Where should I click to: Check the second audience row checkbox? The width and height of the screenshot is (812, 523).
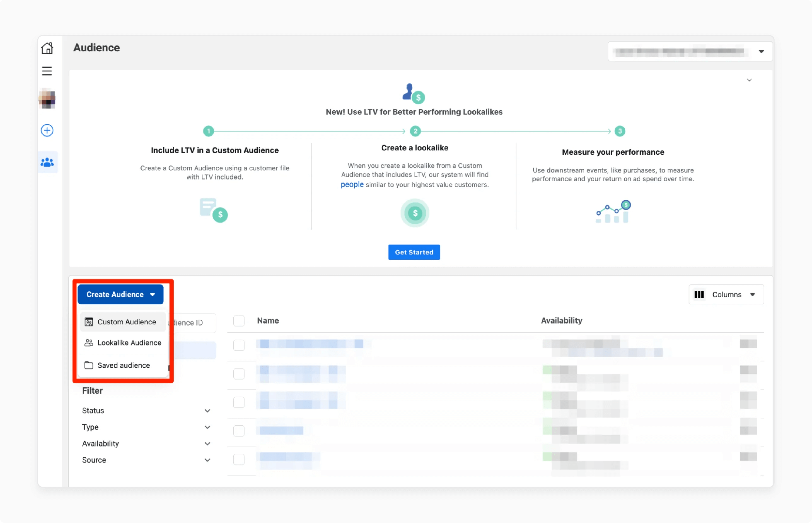[x=239, y=374]
